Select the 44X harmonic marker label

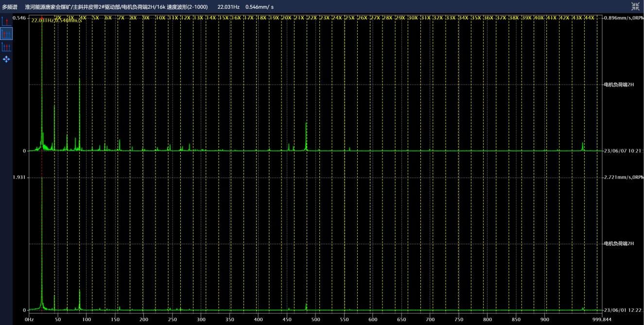589,18
